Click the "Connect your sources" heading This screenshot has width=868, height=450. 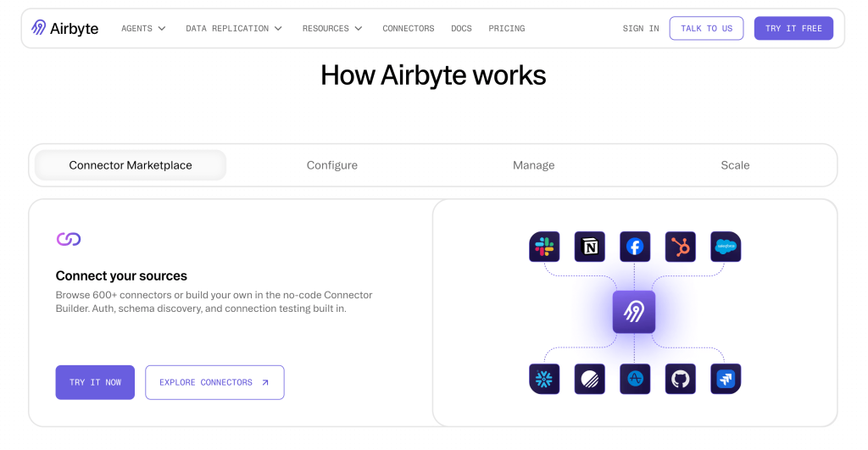pyautogui.click(x=121, y=275)
